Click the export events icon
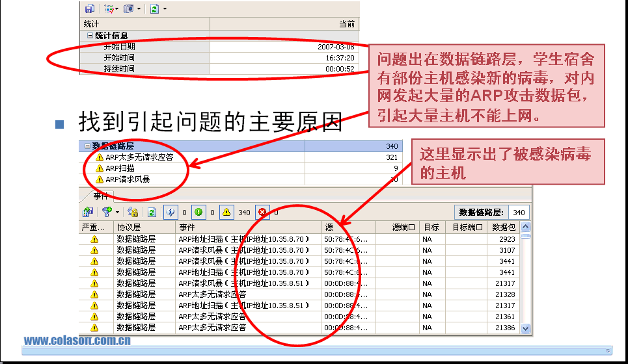 [x=88, y=213]
